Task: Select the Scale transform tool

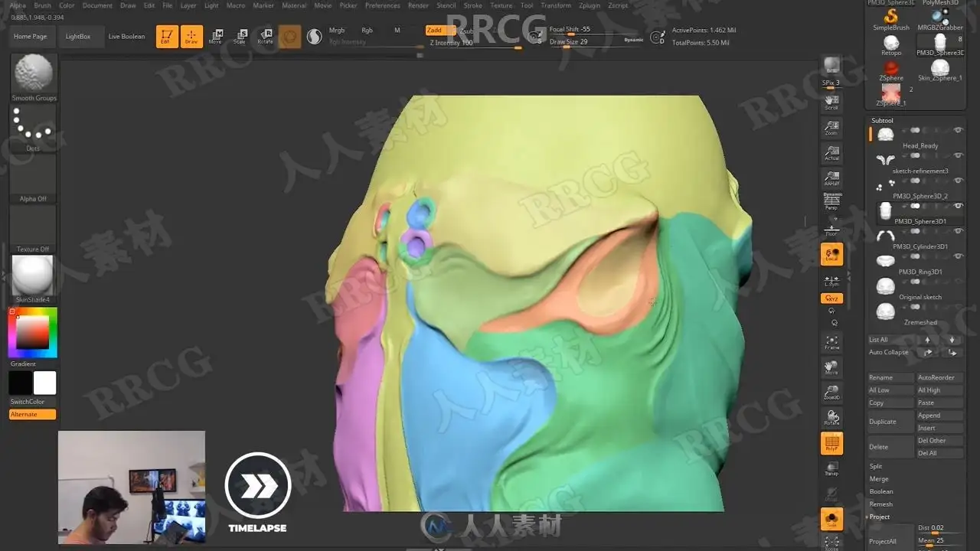Action: pos(240,36)
